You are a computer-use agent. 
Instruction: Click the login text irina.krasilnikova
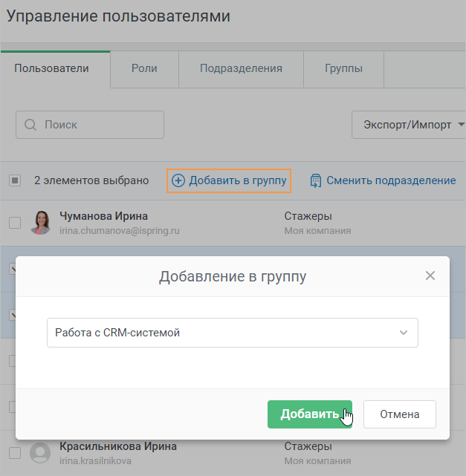pyautogui.click(x=95, y=461)
